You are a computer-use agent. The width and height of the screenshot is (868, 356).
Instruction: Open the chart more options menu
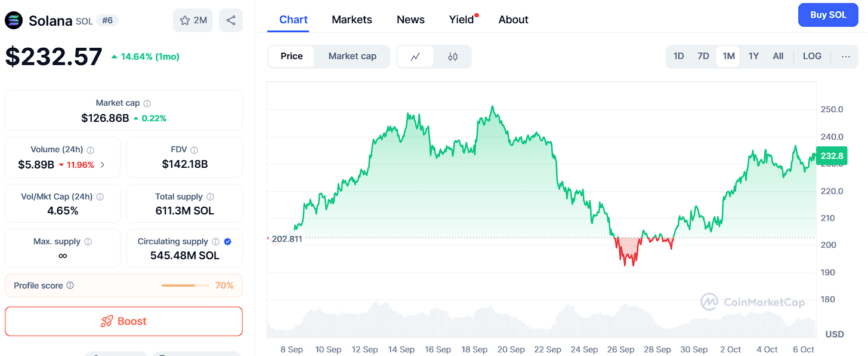pos(846,56)
